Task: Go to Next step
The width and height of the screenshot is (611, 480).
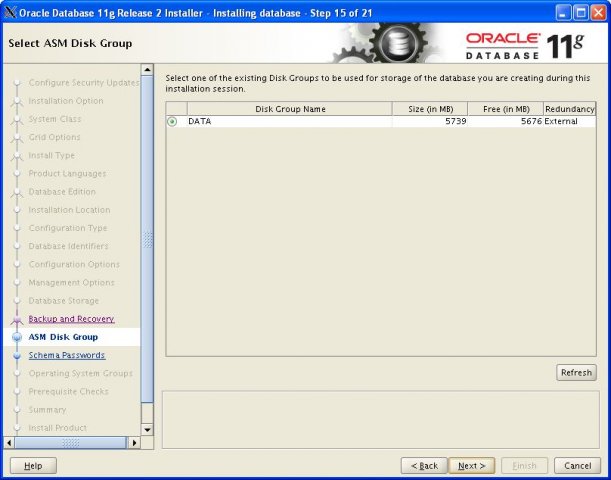Action: coord(471,466)
